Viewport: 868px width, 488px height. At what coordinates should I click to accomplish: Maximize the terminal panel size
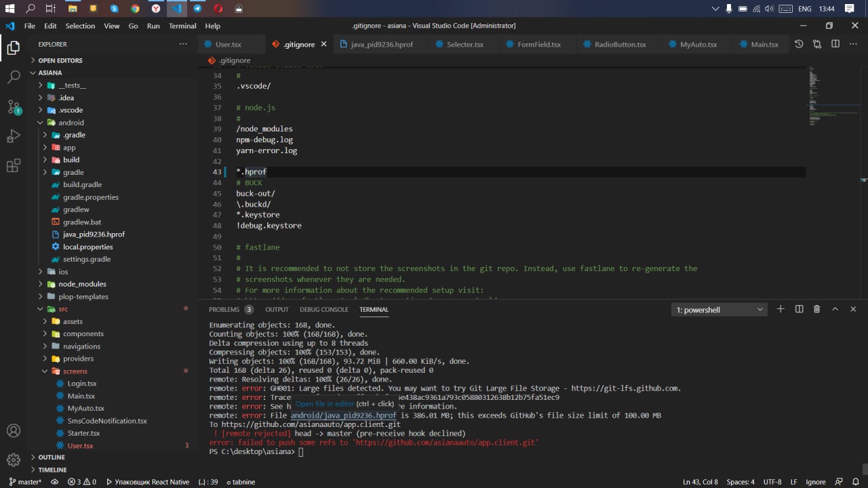point(835,309)
